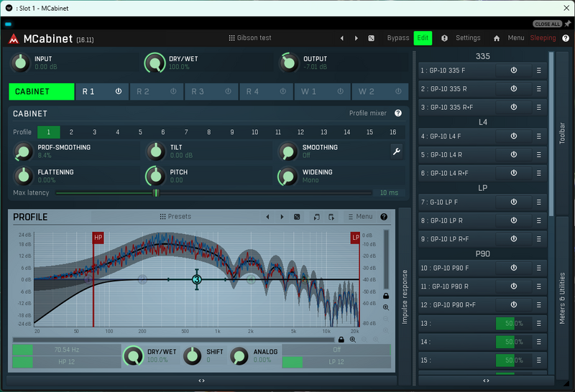
Task: Collapse the main panel with bottom arrows
Action: (201, 381)
